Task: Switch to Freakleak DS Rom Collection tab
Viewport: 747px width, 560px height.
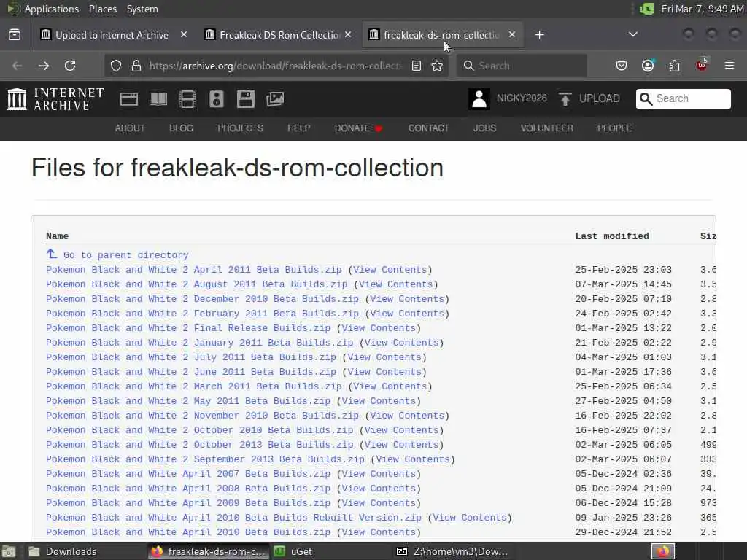Action: click(x=279, y=35)
